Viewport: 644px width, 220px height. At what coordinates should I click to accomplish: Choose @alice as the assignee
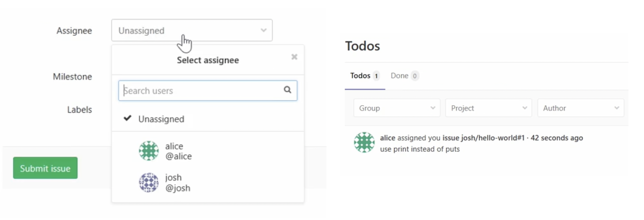(x=178, y=151)
